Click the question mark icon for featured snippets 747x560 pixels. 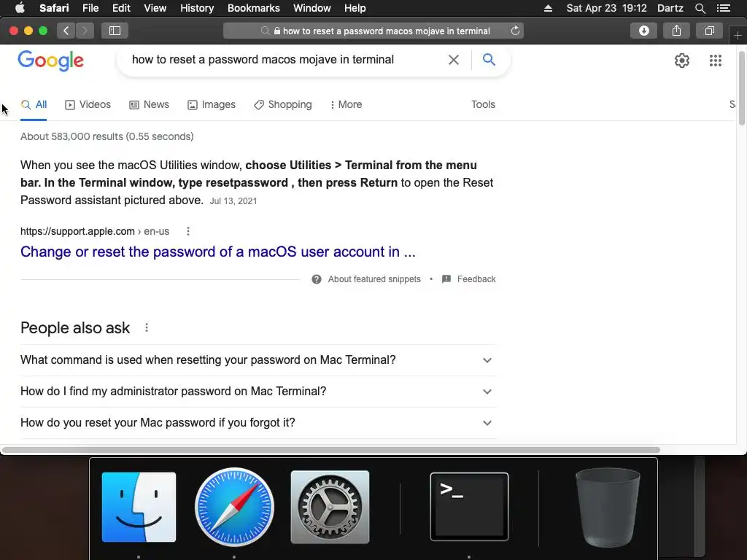pos(317,279)
